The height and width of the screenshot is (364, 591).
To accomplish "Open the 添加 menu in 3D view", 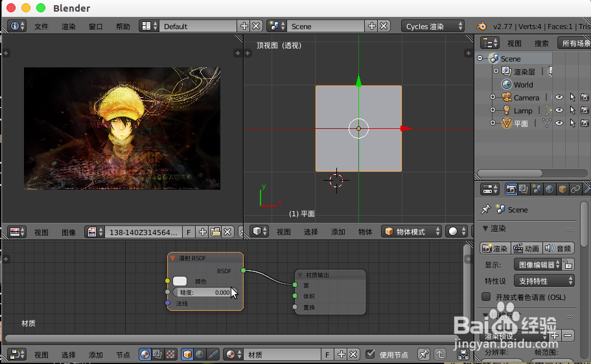I will point(338,232).
